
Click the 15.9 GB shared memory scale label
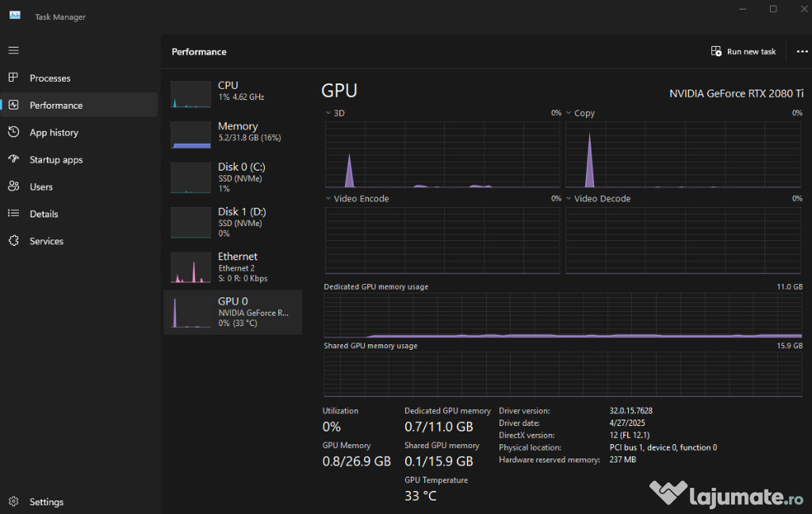[789, 346]
